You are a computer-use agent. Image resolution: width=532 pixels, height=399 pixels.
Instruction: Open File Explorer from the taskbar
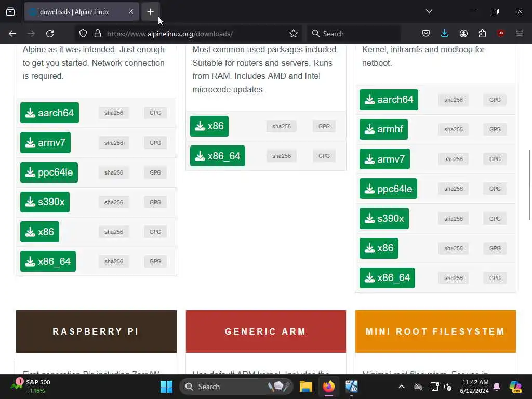(x=305, y=387)
